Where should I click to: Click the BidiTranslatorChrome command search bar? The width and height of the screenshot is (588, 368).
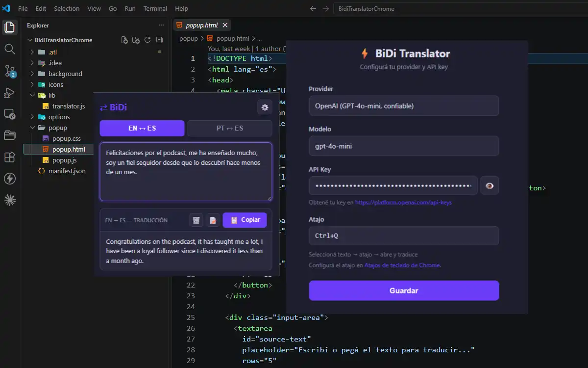(x=461, y=9)
